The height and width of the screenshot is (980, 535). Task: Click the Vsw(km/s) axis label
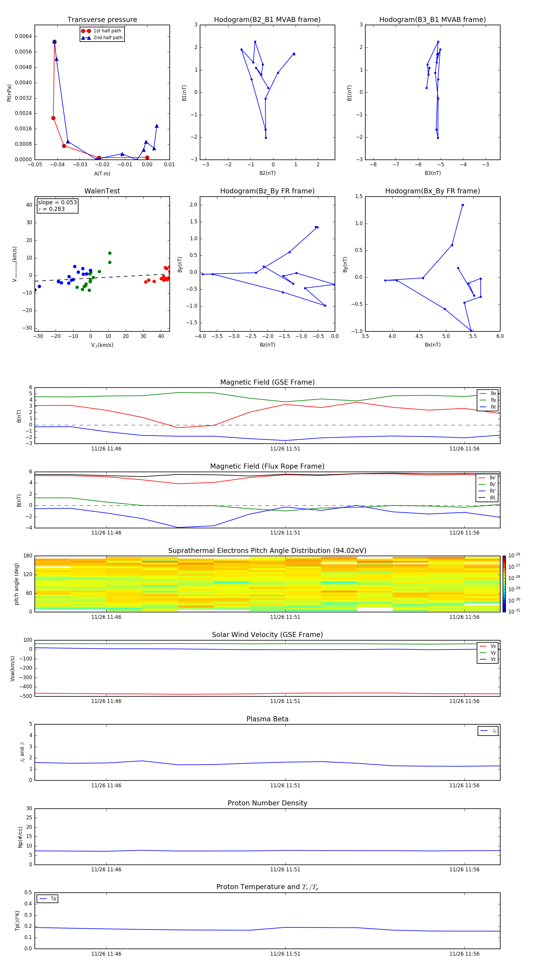pos(12,668)
